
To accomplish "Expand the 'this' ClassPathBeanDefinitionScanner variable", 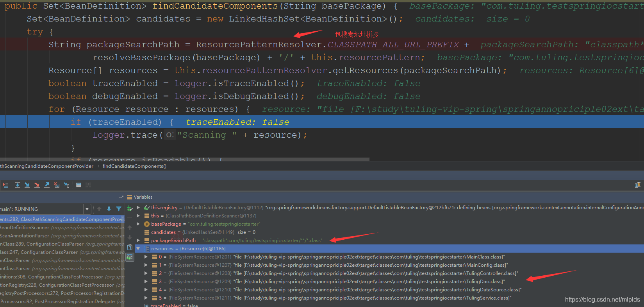I will click(x=138, y=216).
